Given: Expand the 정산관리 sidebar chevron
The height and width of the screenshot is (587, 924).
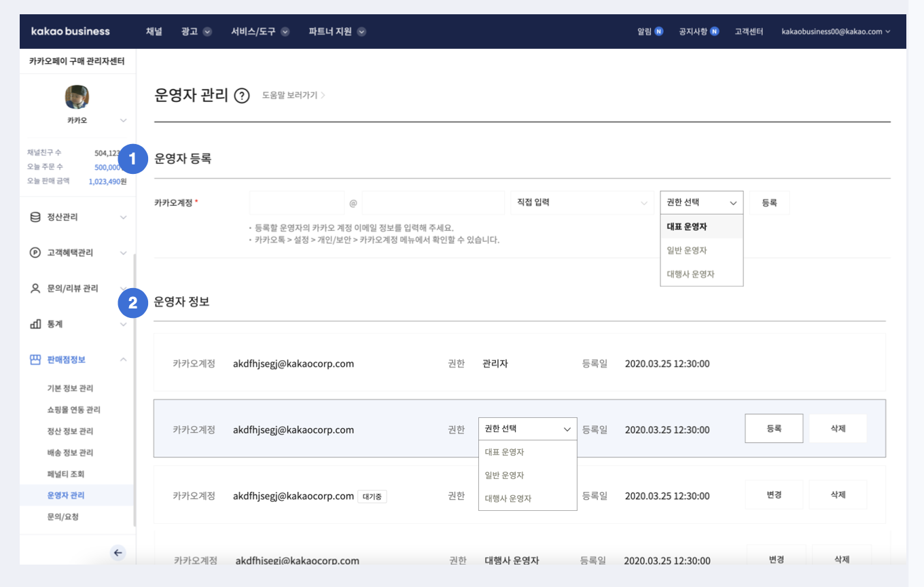Looking at the screenshot, I should (x=123, y=217).
